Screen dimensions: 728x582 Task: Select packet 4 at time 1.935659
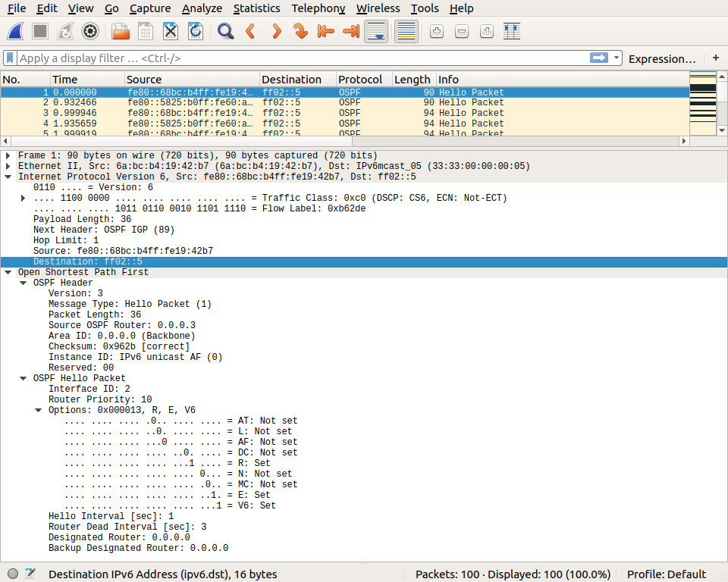point(344,124)
